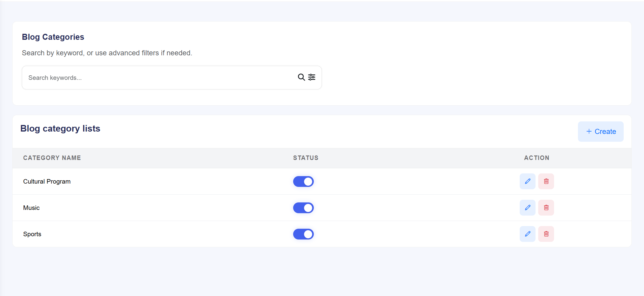Select the Music category name
Viewport: 644px width, 296px height.
pos(31,208)
